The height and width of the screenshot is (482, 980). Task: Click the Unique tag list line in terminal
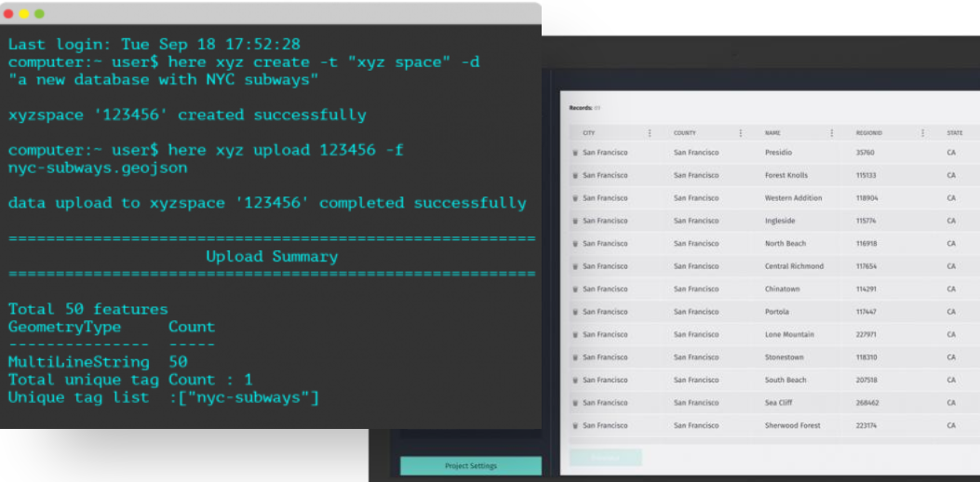[164, 397]
